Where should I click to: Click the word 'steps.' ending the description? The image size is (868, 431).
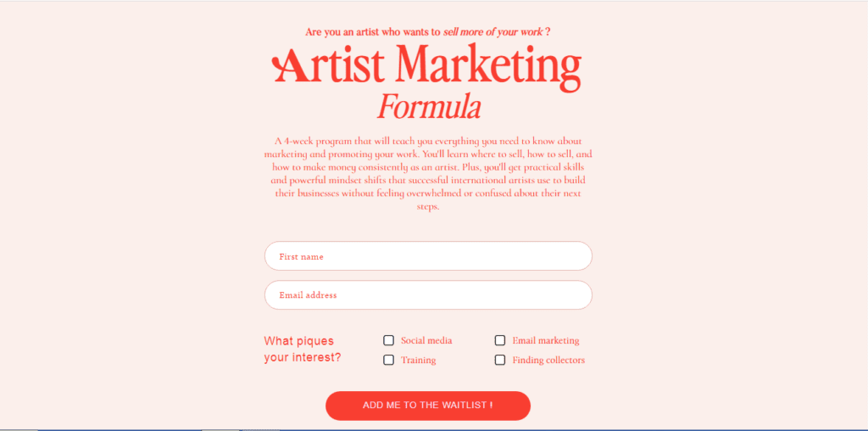tap(428, 207)
